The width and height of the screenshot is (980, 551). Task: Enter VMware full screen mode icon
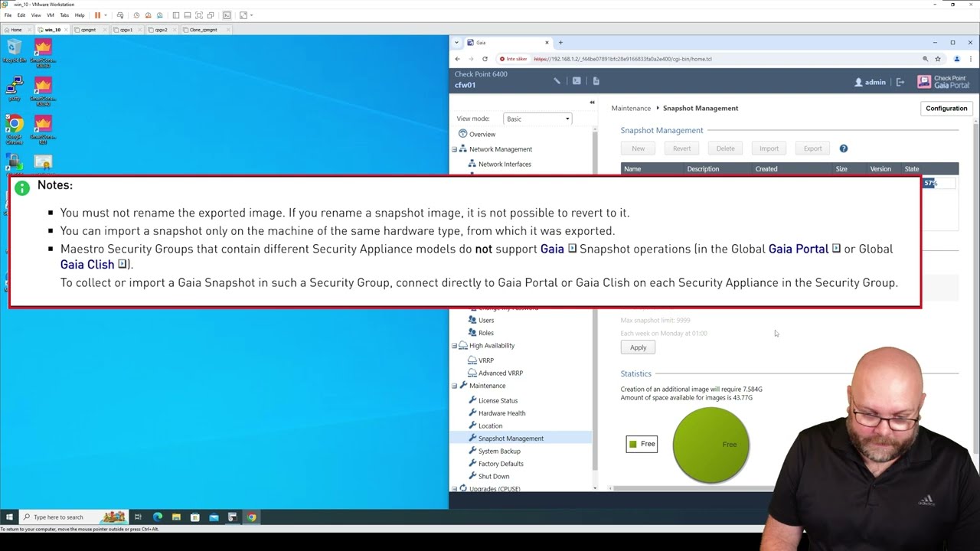pyautogui.click(x=199, y=15)
